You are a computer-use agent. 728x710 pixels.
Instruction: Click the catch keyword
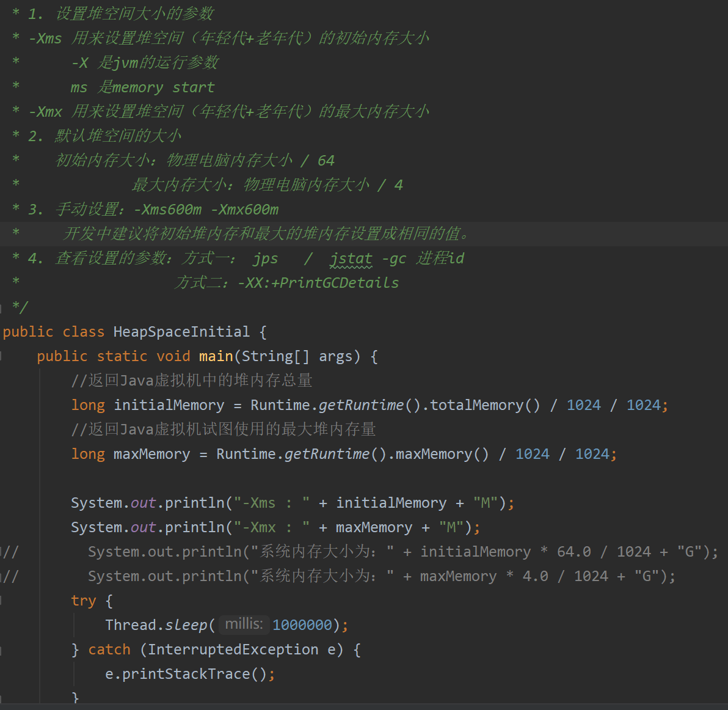tap(109, 650)
